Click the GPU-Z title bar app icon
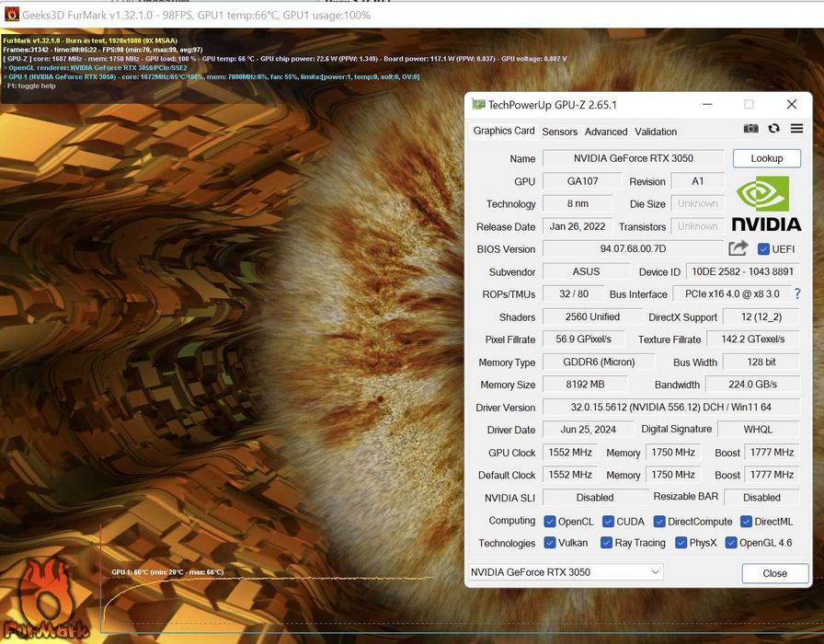This screenshot has height=644, width=824. tap(478, 105)
